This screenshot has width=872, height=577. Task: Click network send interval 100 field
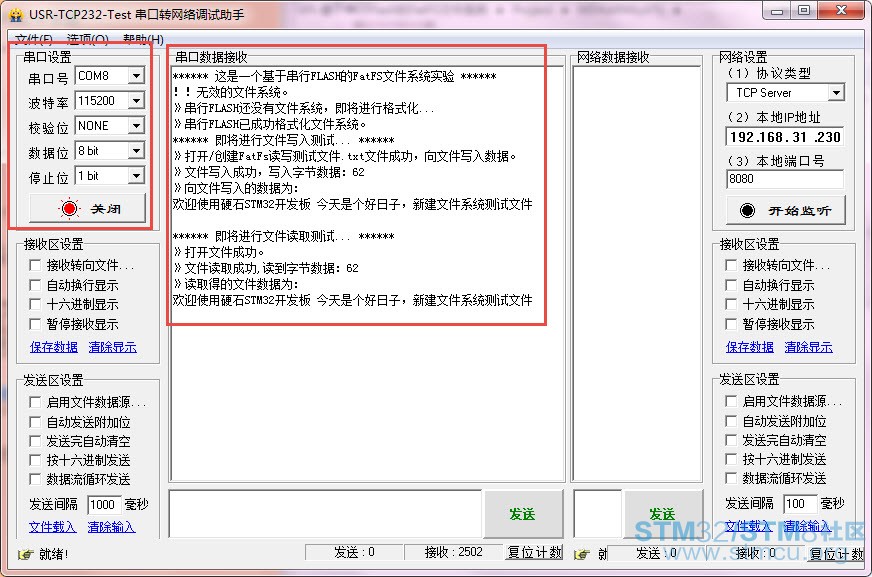point(800,504)
